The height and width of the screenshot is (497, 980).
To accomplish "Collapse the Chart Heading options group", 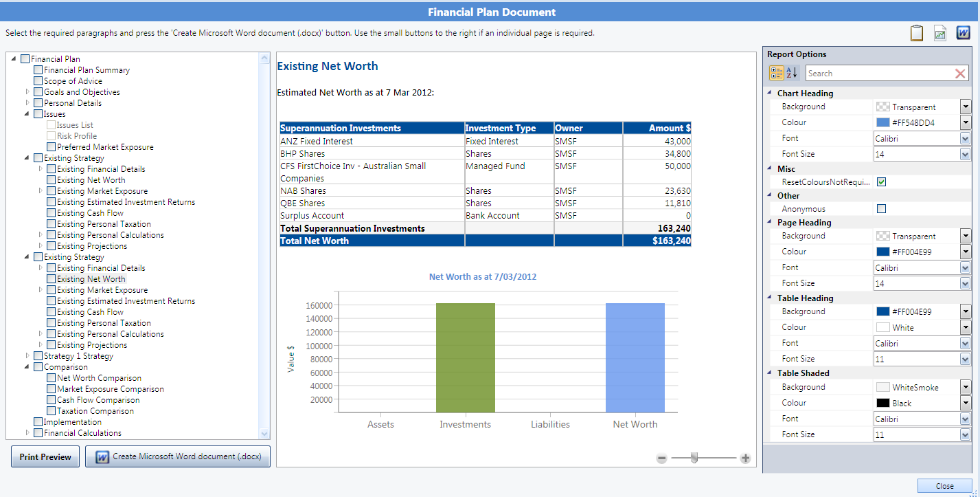I will tap(769, 93).
